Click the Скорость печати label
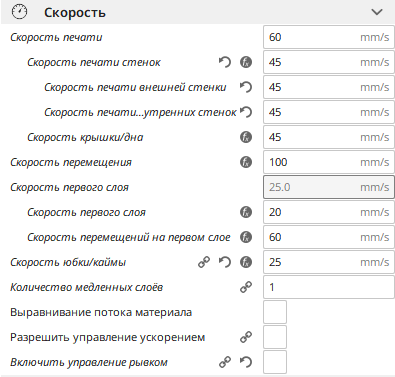The image size is (395, 377). point(56,37)
